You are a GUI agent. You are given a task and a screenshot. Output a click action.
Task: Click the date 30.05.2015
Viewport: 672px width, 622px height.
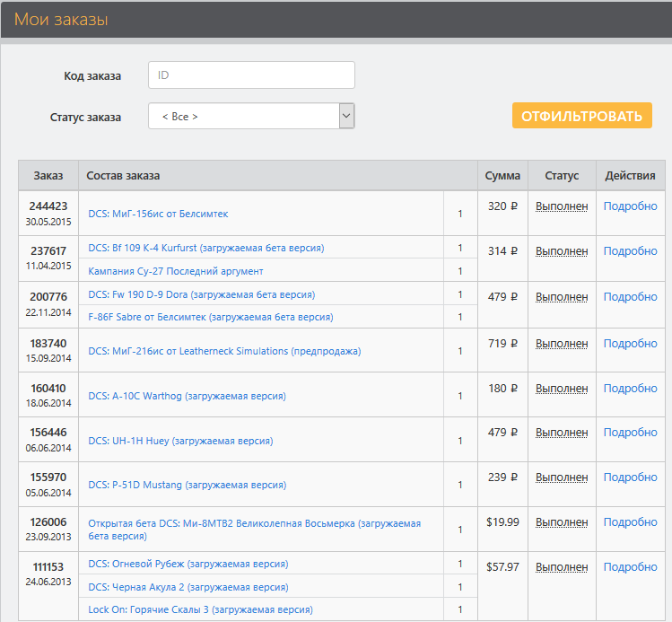point(48,222)
